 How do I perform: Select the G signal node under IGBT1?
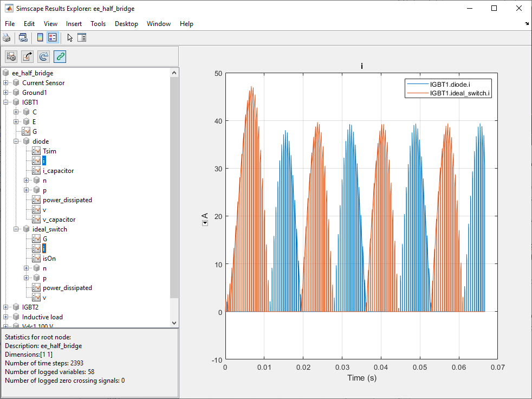[35, 132]
